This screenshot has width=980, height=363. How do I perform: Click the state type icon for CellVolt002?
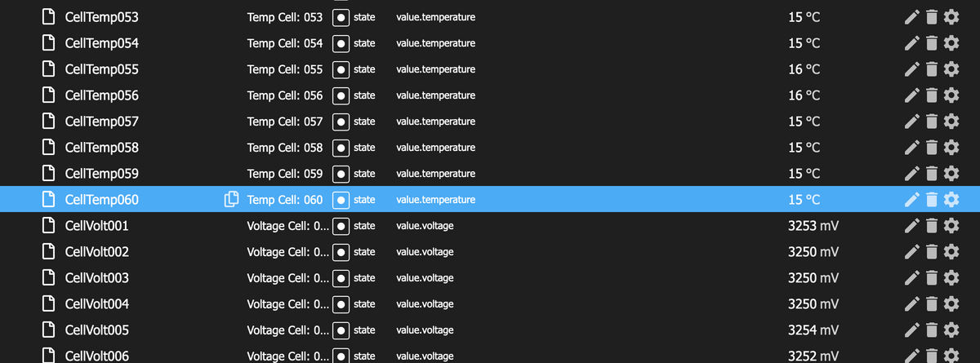click(x=341, y=252)
